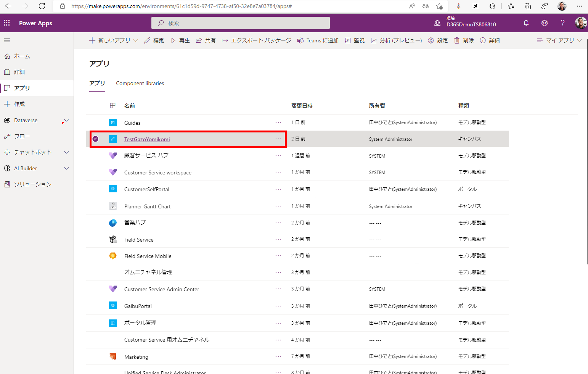Open the user profile picture menu
Screen dimensions: 588x374
click(x=581, y=23)
